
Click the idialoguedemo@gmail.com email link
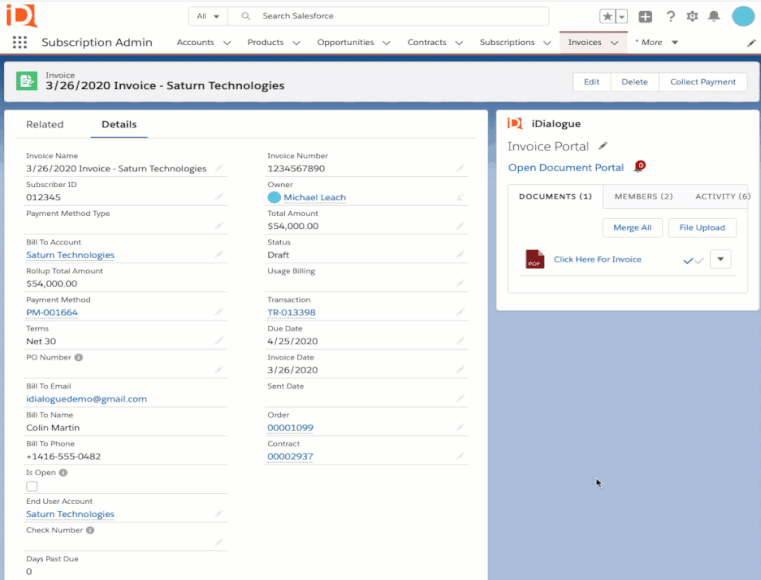[x=86, y=398]
